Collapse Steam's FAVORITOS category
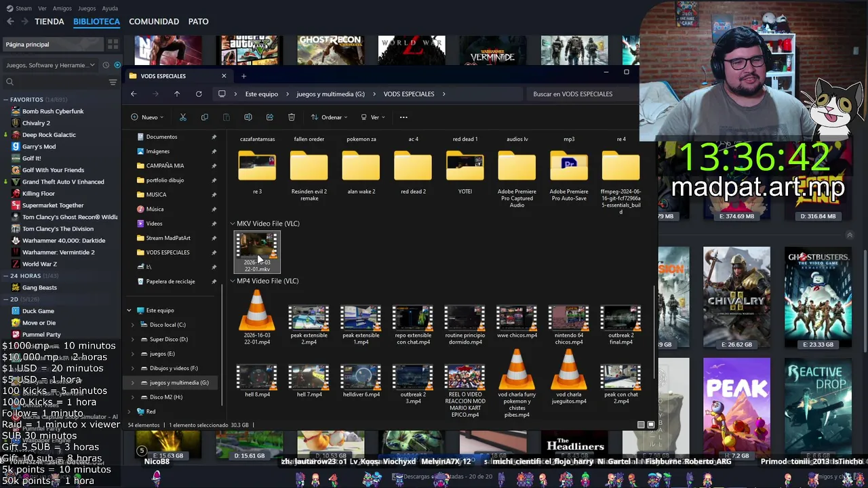The width and height of the screenshot is (868, 488). [5, 100]
